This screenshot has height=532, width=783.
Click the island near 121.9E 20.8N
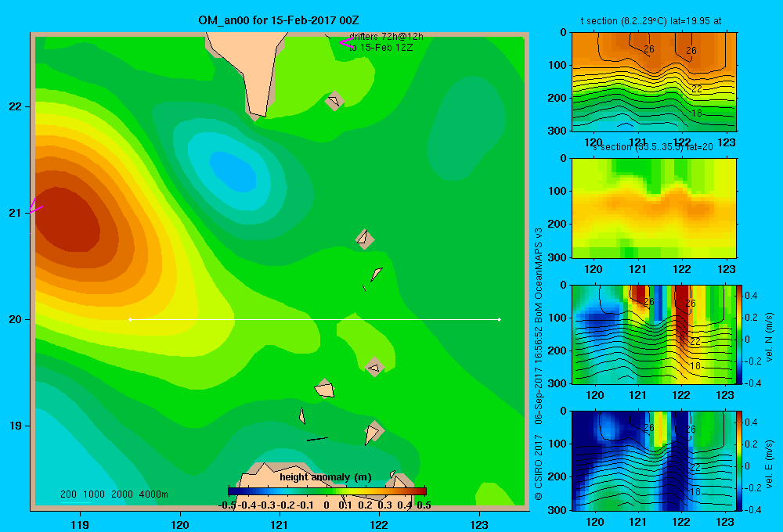point(365,239)
